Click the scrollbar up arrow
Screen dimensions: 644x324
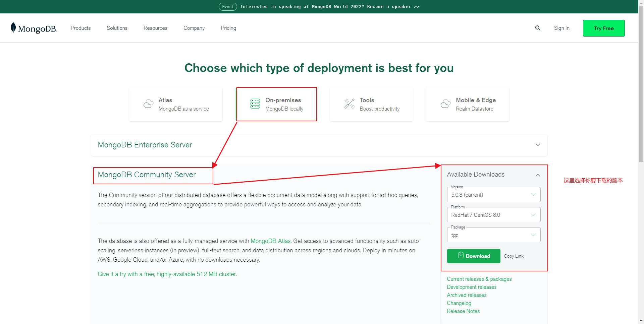pyautogui.click(x=641, y=3)
